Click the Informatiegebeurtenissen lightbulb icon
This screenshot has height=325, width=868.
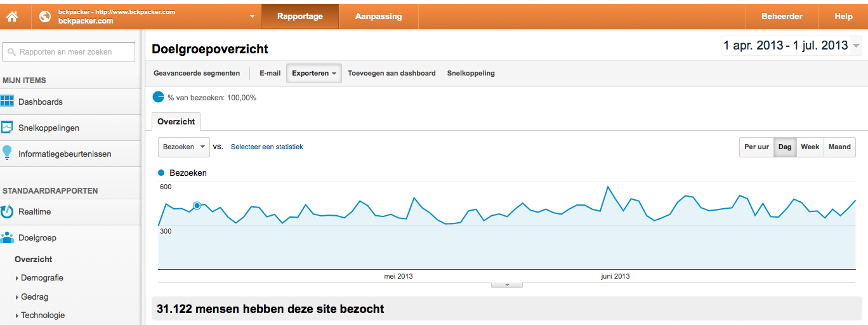pyautogui.click(x=7, y=153)
